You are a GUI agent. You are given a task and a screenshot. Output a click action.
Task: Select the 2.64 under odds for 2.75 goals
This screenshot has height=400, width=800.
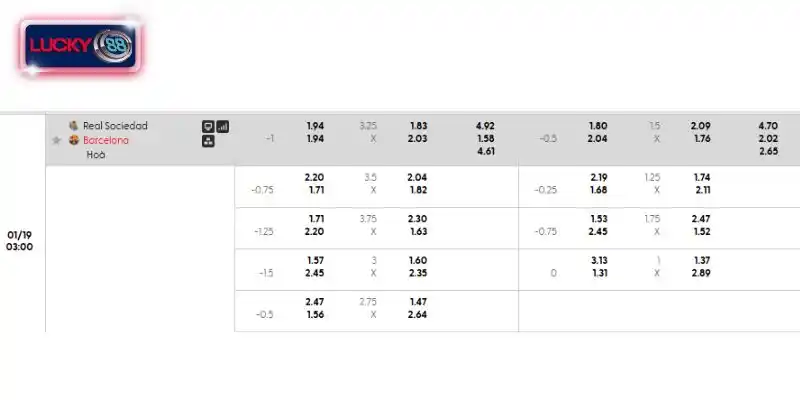coord(418,313)
